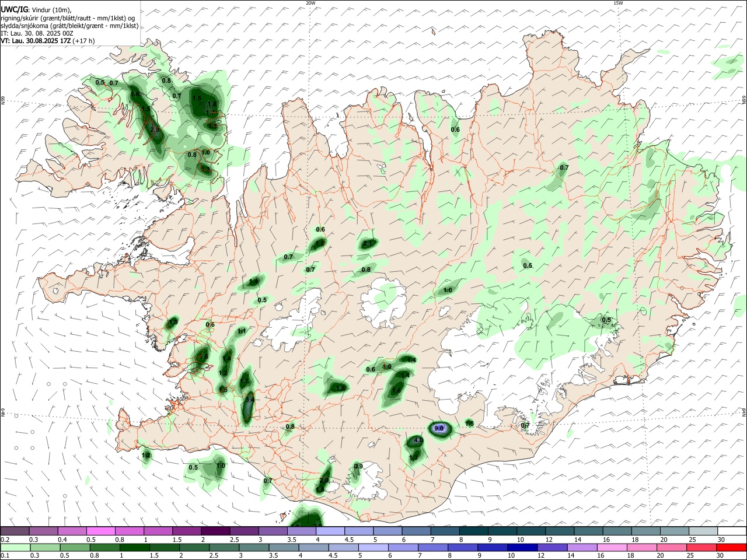Click the 'UWC/IG: Vindur (10m)' title line

(36, 10)
